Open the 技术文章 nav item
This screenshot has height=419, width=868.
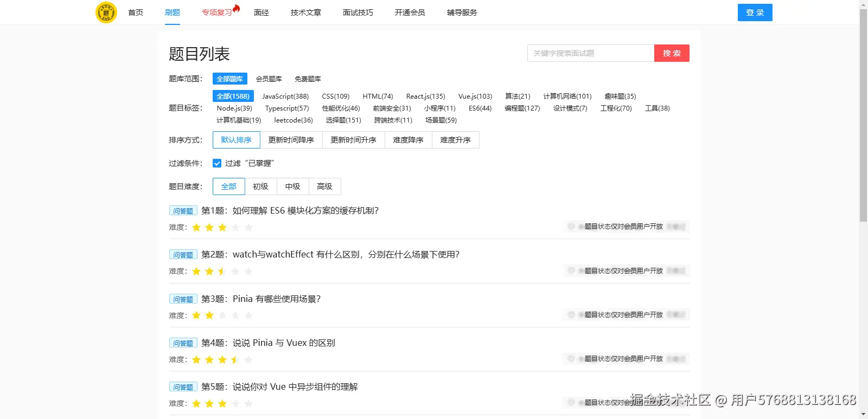306,12
